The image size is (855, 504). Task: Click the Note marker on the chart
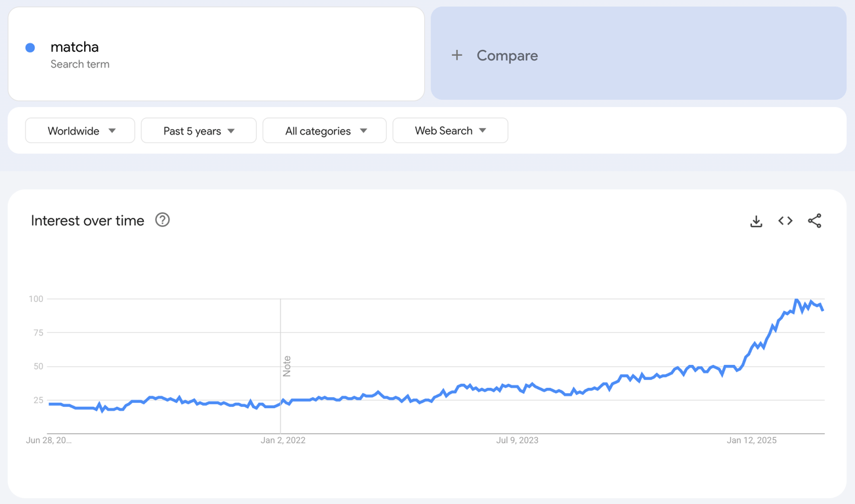point(286,366)
